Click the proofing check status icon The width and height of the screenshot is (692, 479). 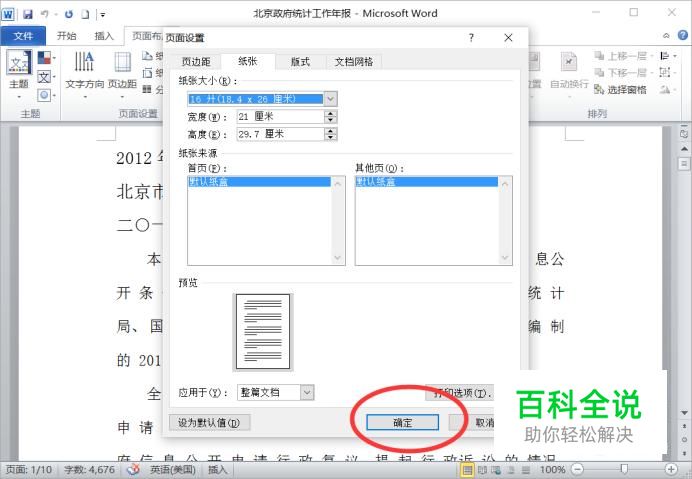[133, 470]
